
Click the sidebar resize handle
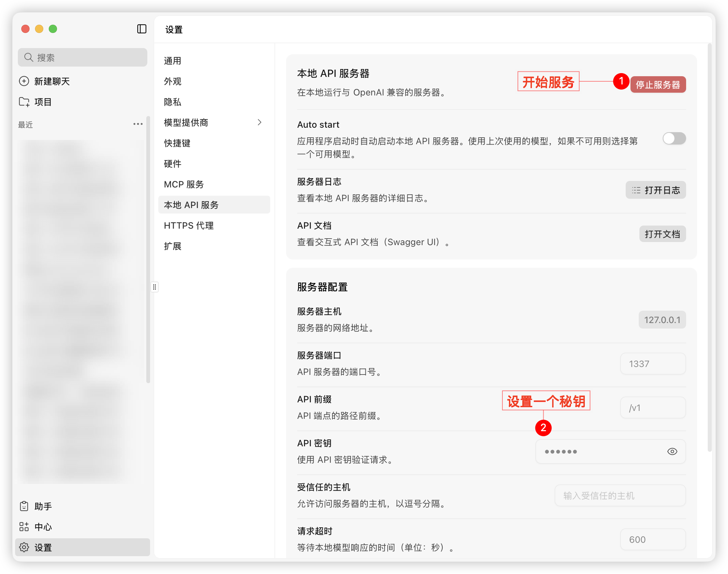155,287
